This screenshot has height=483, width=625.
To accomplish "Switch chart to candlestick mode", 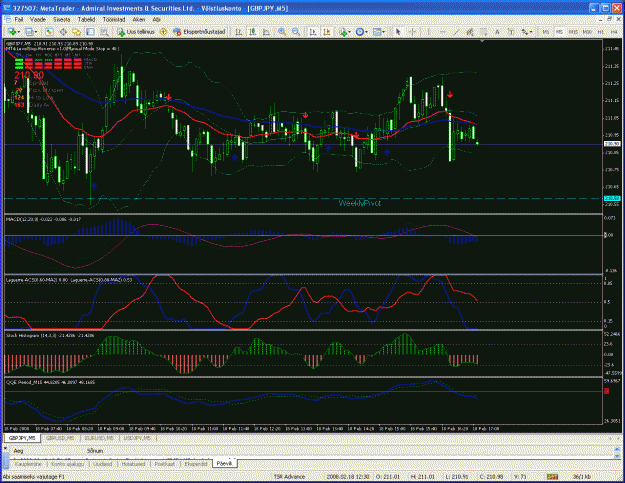I will [x=252, y=32].
